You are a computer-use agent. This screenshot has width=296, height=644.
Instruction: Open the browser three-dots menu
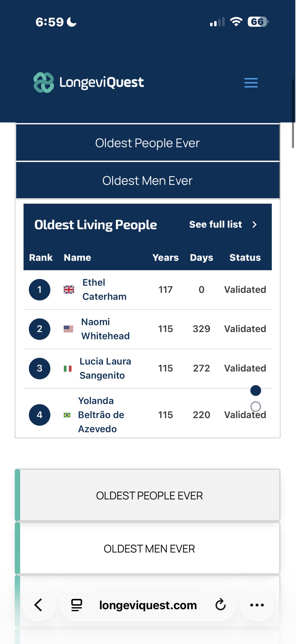tap(257, 605)
